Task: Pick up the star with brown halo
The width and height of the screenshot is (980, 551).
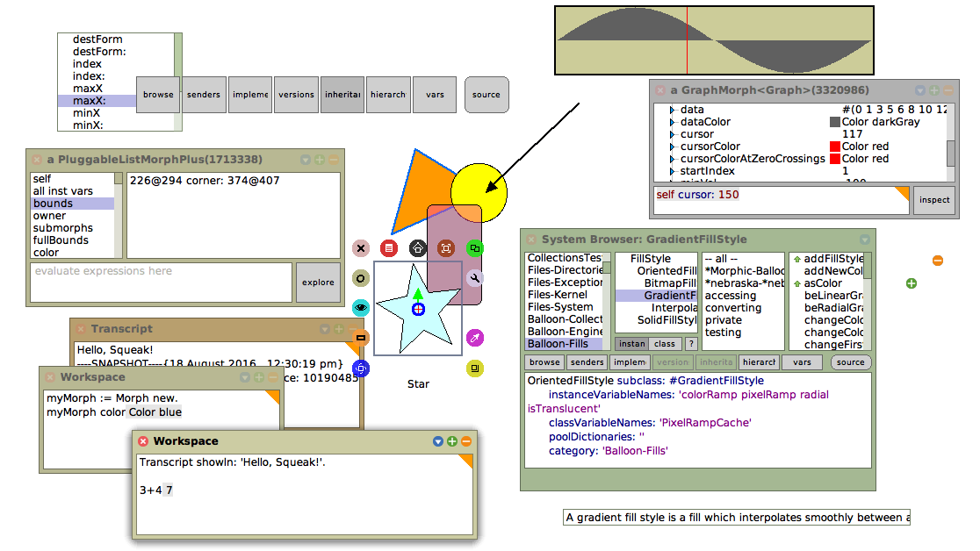Action: (x=446, y=248)
